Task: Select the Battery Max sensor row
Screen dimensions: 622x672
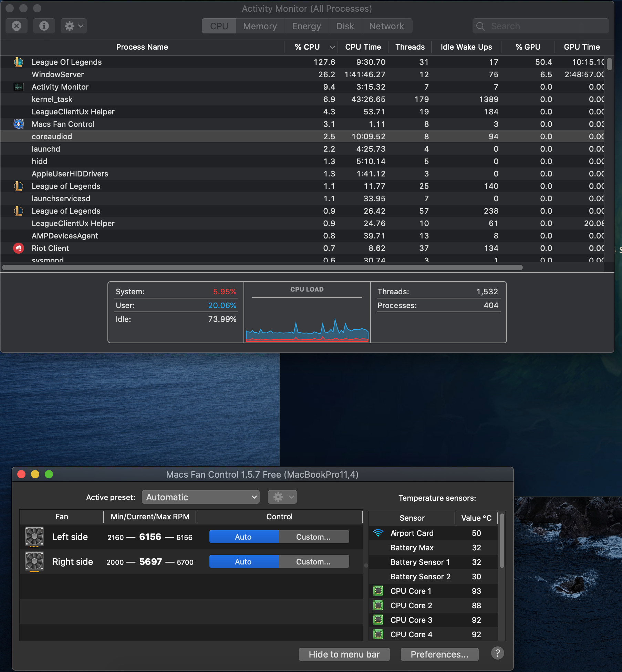Action: tap(434, 548)
